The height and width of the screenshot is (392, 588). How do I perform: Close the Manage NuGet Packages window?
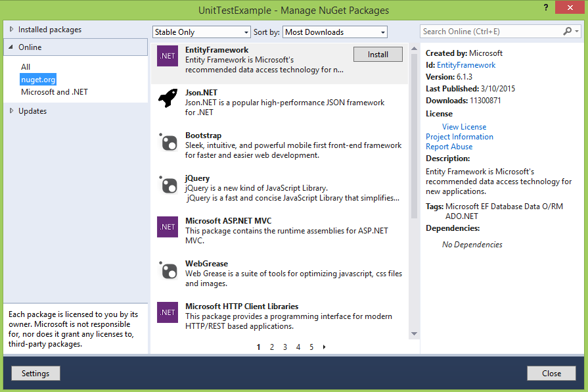[x=570, y=7]
